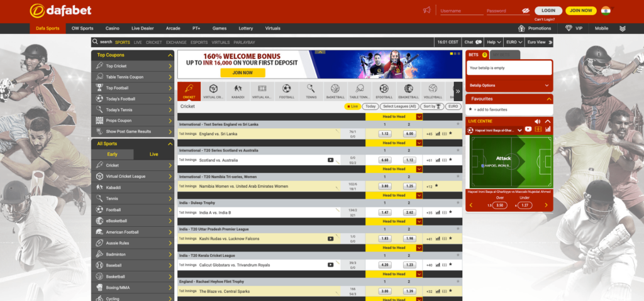Open Live Centre video stream icon
This screenshot has width=644, height=301.
pos(528,129)
